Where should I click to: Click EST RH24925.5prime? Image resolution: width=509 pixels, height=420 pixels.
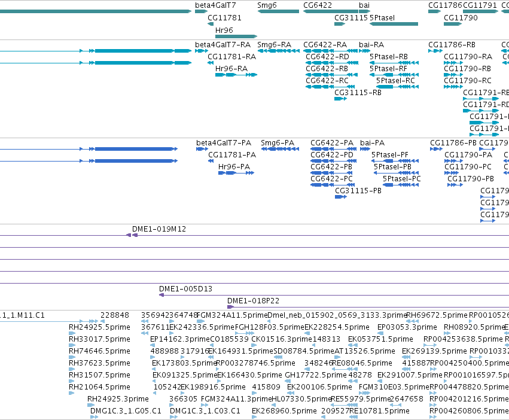click(x=72, y=333)
